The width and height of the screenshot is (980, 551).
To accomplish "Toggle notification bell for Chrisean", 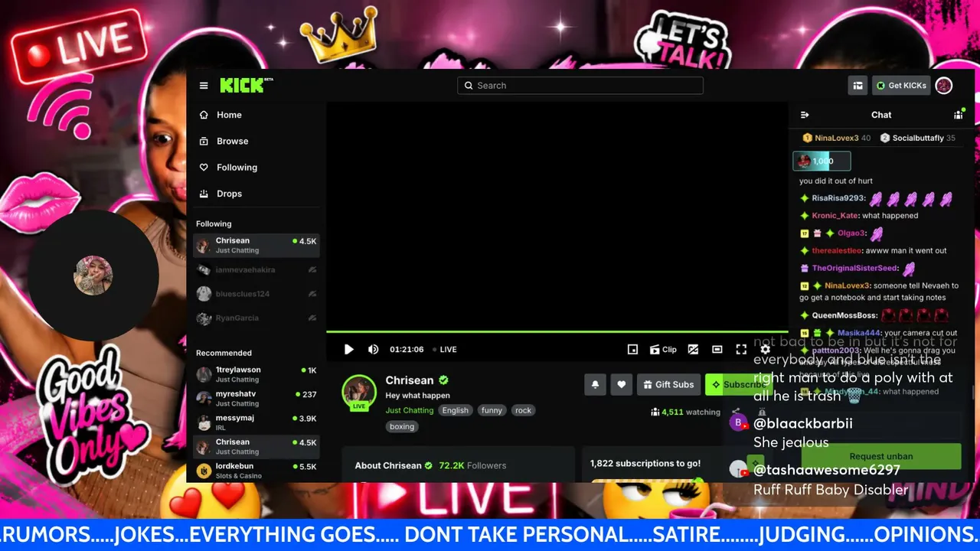I will 595,384.
